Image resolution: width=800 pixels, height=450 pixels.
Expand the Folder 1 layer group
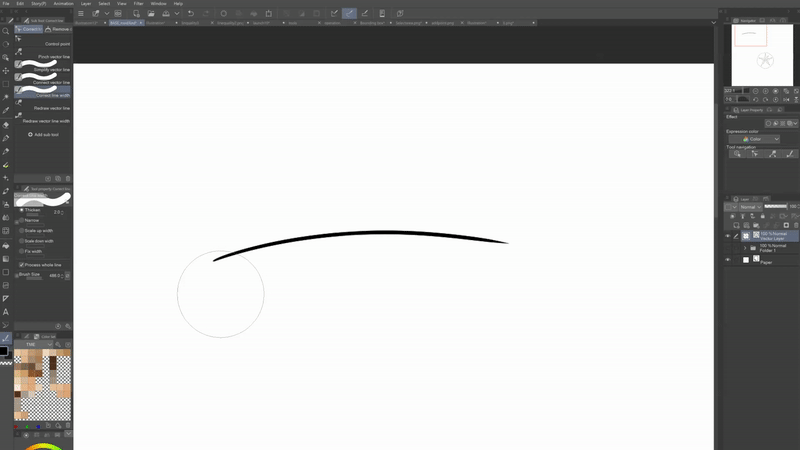[x=745, y=248]
